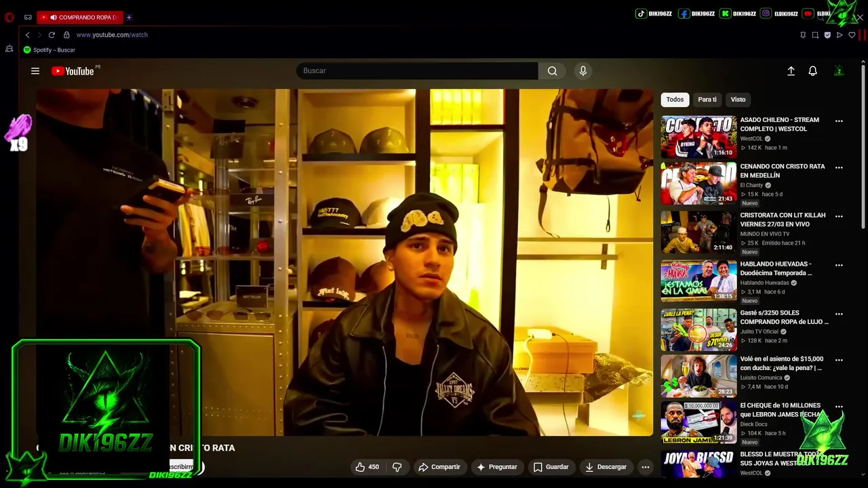Select the Todos filter chip
This screenshot has width=868, height=488.
point(675,100)
